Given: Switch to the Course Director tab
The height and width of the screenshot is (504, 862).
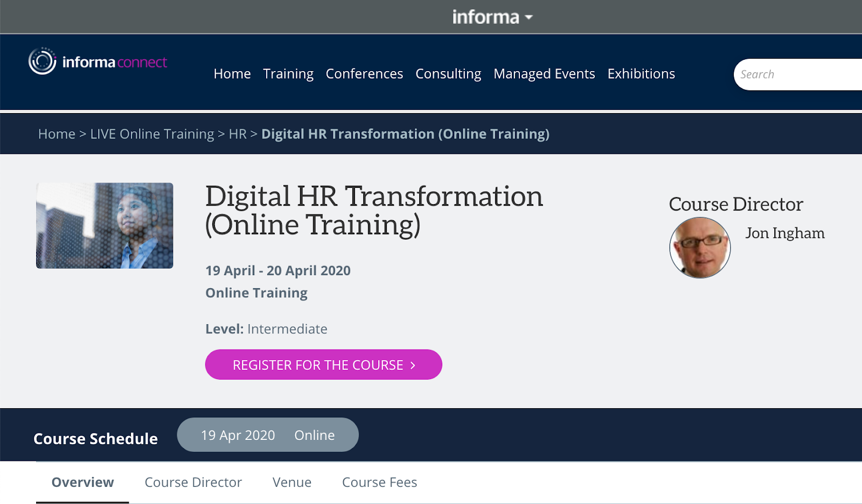Looking at the screenshot, I should [x=192, y=482].
